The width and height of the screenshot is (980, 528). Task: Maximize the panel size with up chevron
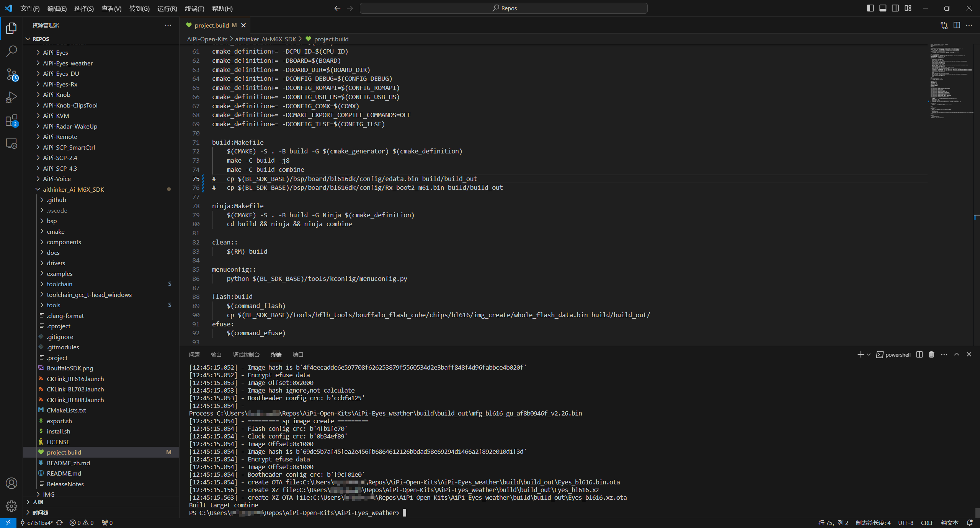tap(957, 355)
